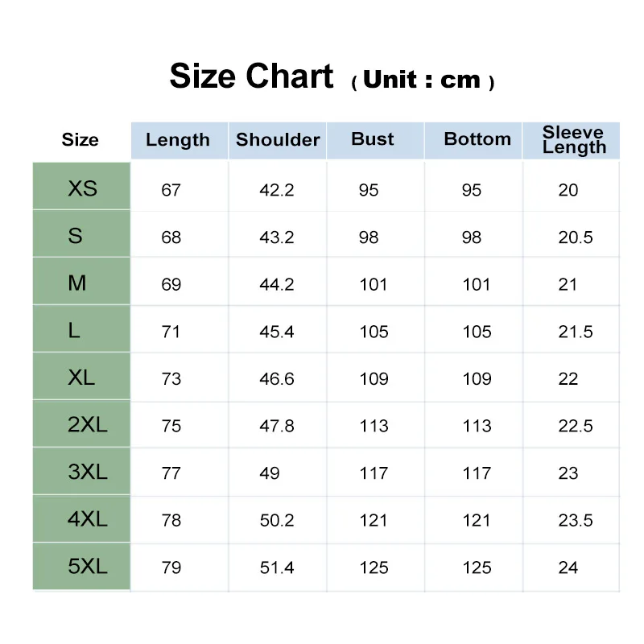The width and height of the screenshot is (644, 644).
Task: Select the Bottom column header
Action: pos(477,139)
